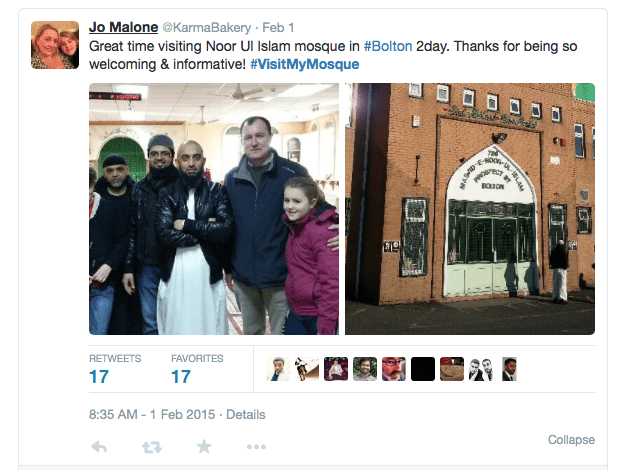Click the @KarmaBakery handle
Screen dimensions: 622x470
pyautogui.click(x=206, y=28)
